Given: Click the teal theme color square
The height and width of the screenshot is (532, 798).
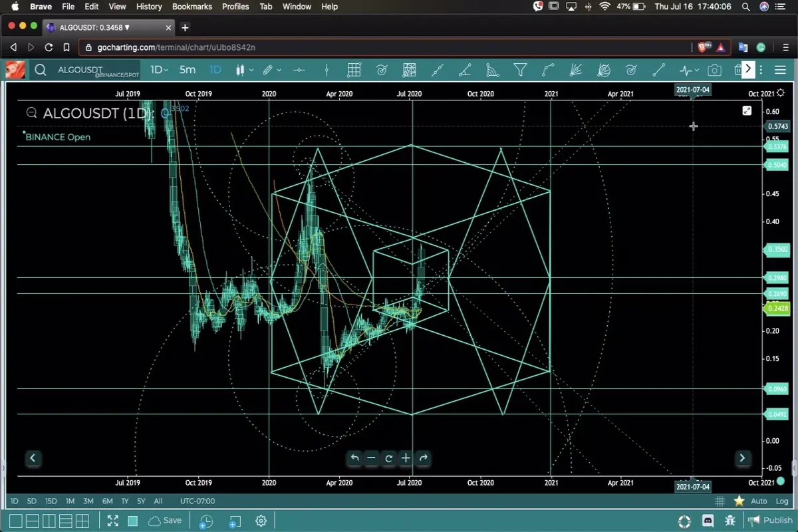Looking at the screenshot, I should click(133, 521).
